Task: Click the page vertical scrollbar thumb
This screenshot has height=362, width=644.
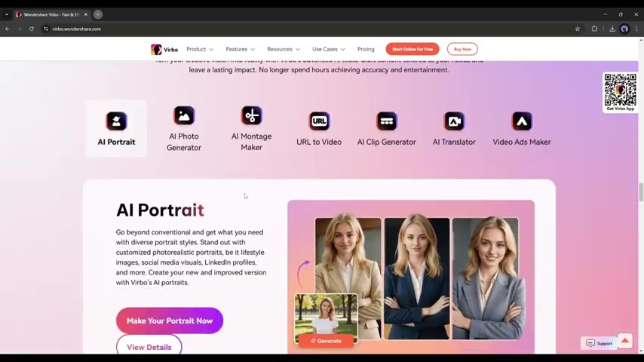Action: click(x=641, y=192)
